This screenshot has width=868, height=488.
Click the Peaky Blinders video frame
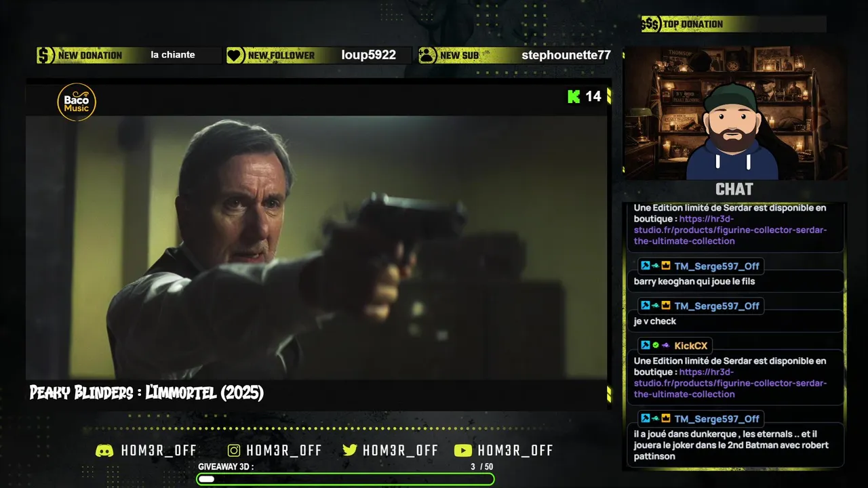(x=316, y=247)
